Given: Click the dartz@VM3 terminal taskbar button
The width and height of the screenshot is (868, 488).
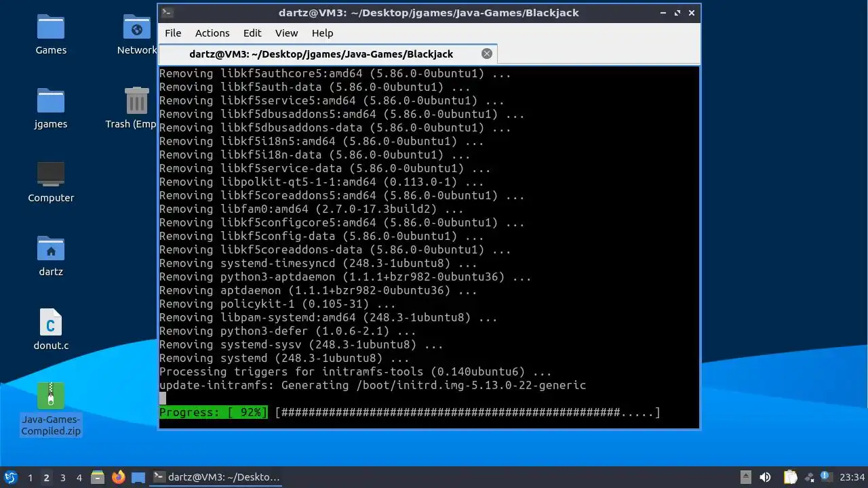Looking at the screenshot, I should click(216, 477).
